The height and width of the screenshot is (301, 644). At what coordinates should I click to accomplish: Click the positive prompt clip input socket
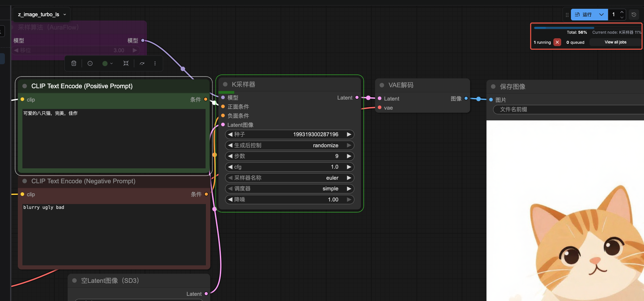click(22, 99)
